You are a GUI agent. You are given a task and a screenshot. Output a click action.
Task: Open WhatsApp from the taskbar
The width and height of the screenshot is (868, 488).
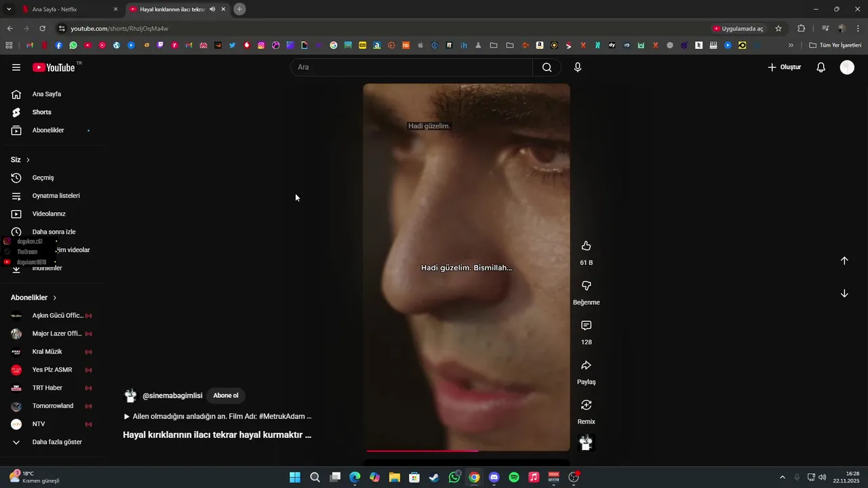[454, 477]
